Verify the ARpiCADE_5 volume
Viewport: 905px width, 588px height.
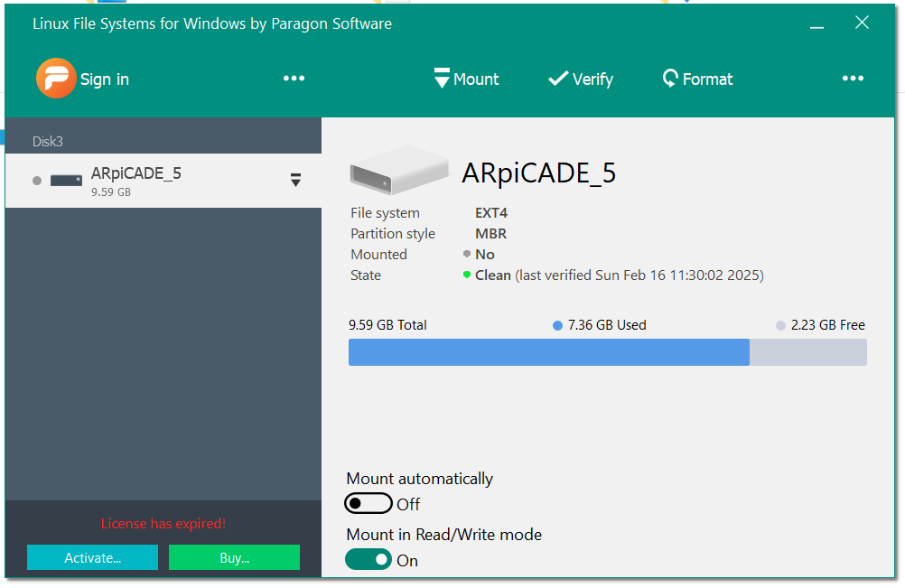coord(581,79)
